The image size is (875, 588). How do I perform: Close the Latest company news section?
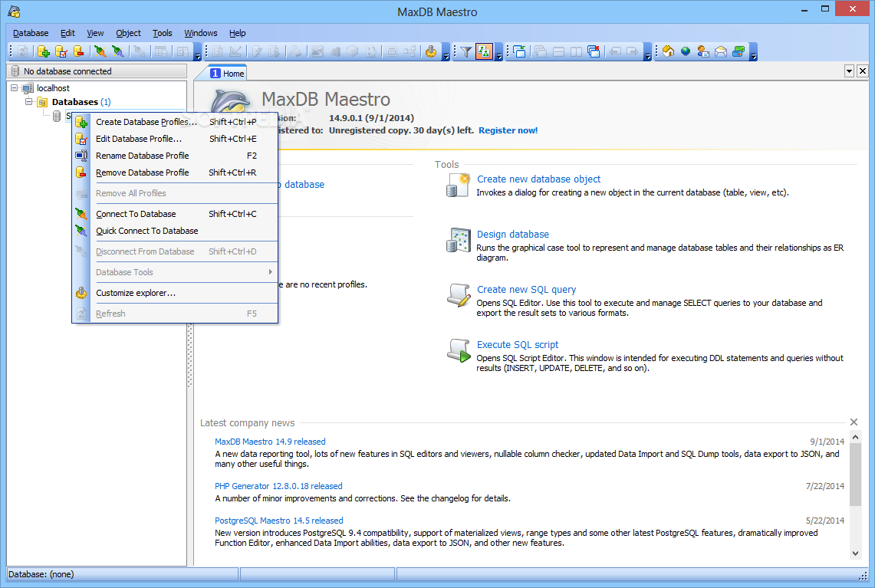coord(854,422)
